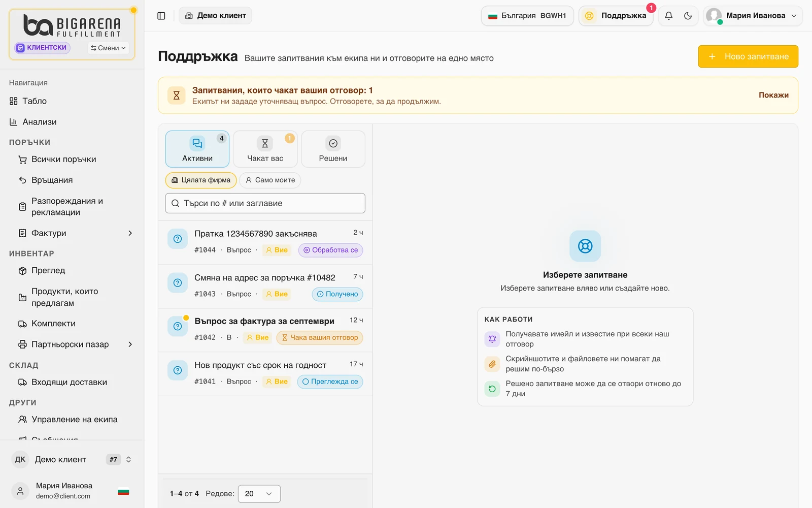The height and width of the screenshot is (508, 812).
Task: Click the Обработва се status badge
Action: tap(330, 250)
